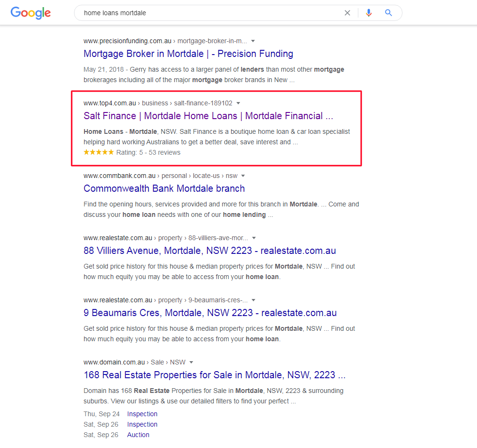The width and height of the screenshot is (477, 448).
Task: Expand dropdown arrow next to precisionfunding.com.au URL
Action: pos(253,41)
